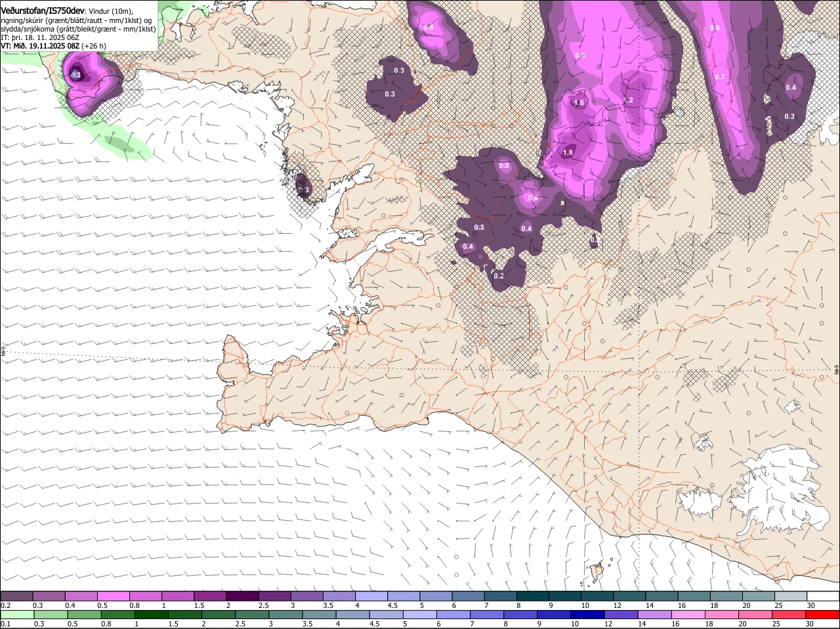
Task: Select top-row legend swatch starting at 3
Action: point(306,596)
